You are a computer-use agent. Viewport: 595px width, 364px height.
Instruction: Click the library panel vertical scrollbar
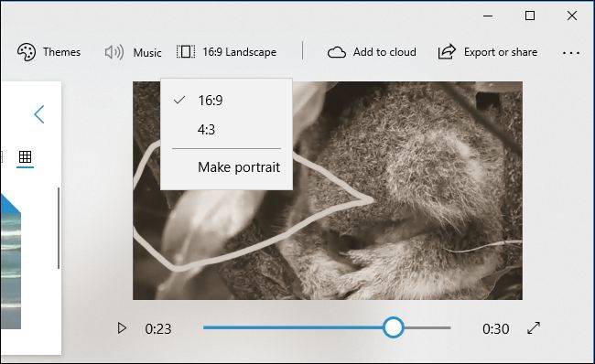coord(59,228)
